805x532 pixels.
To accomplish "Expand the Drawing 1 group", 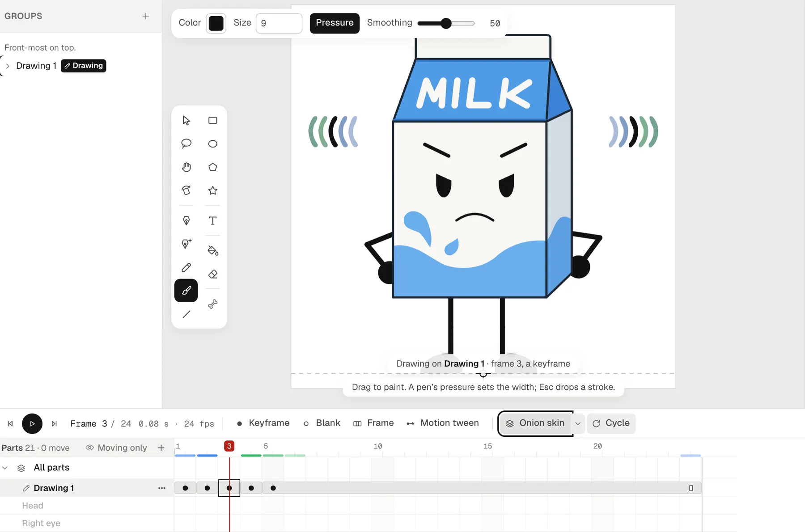I will click(x=8, y=66).
